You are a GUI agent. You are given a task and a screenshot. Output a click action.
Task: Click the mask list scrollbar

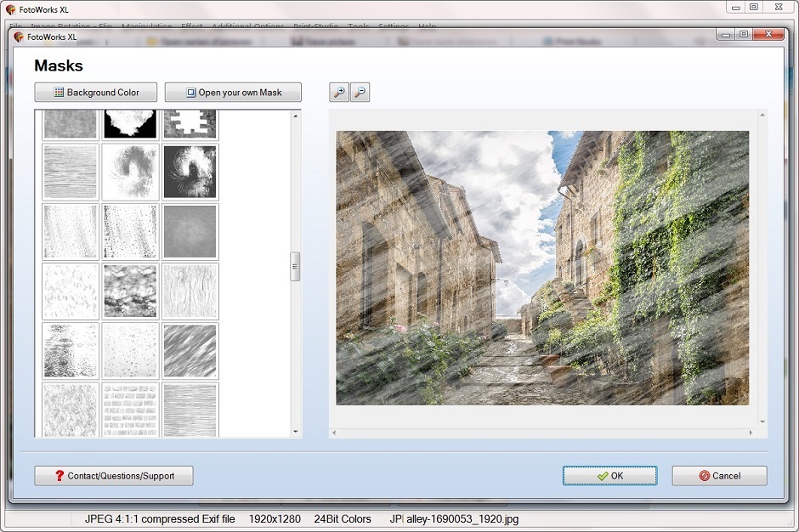point(295,267)
